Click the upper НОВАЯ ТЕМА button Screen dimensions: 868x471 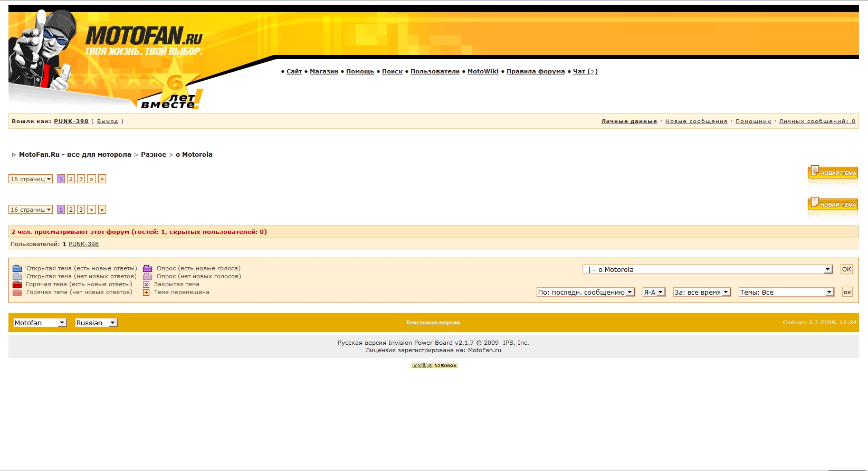(833, 172)
